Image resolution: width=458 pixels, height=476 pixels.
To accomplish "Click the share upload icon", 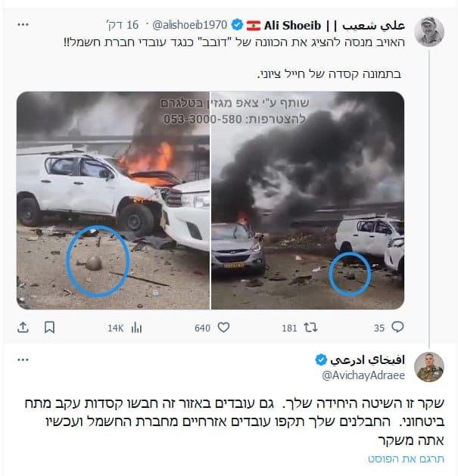I will [x=23, y=327].
